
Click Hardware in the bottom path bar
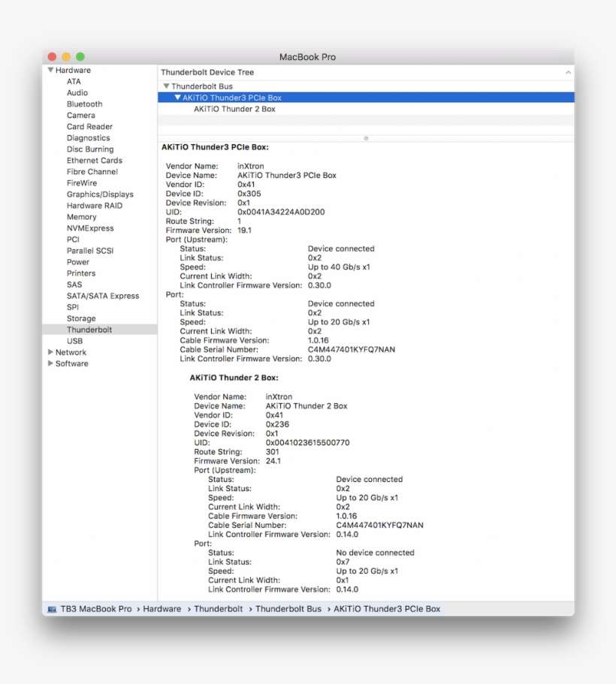[x=162, y=609]
